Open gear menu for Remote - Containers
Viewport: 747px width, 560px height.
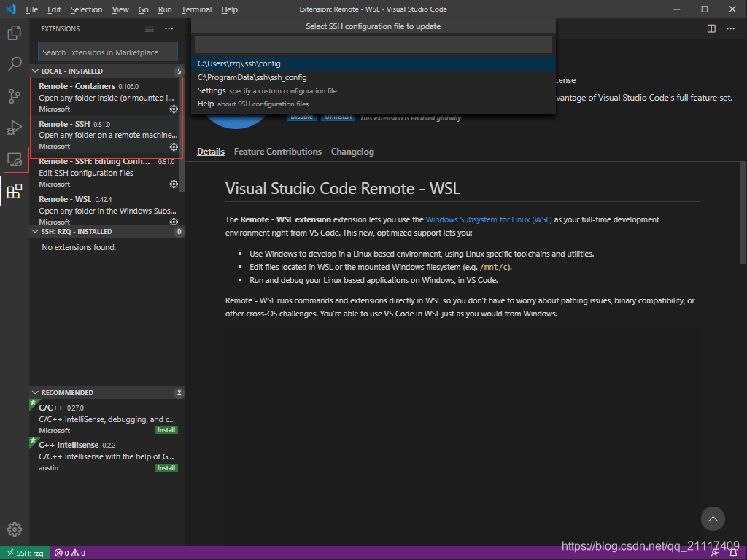click(x=174, y=109)
